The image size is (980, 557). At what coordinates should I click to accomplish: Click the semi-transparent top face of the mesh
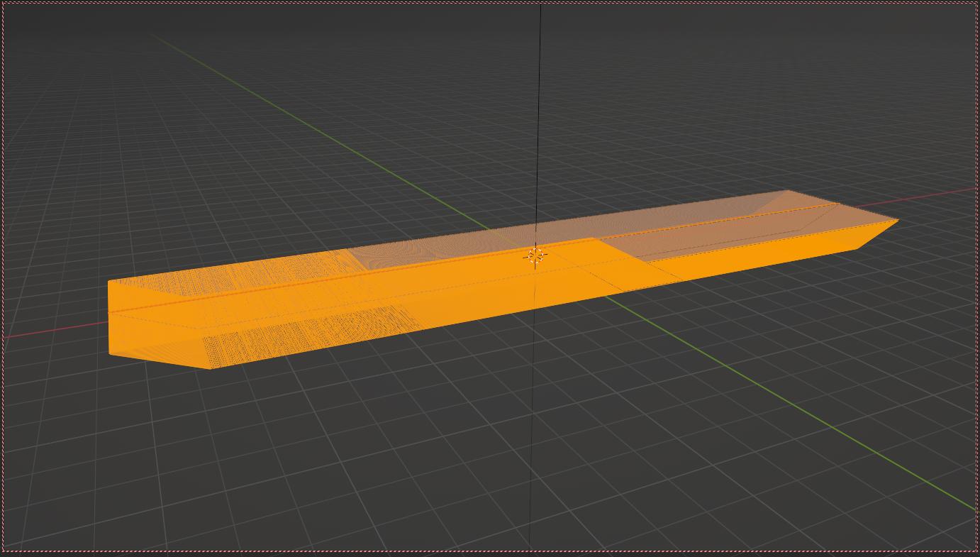coord(709,213)
